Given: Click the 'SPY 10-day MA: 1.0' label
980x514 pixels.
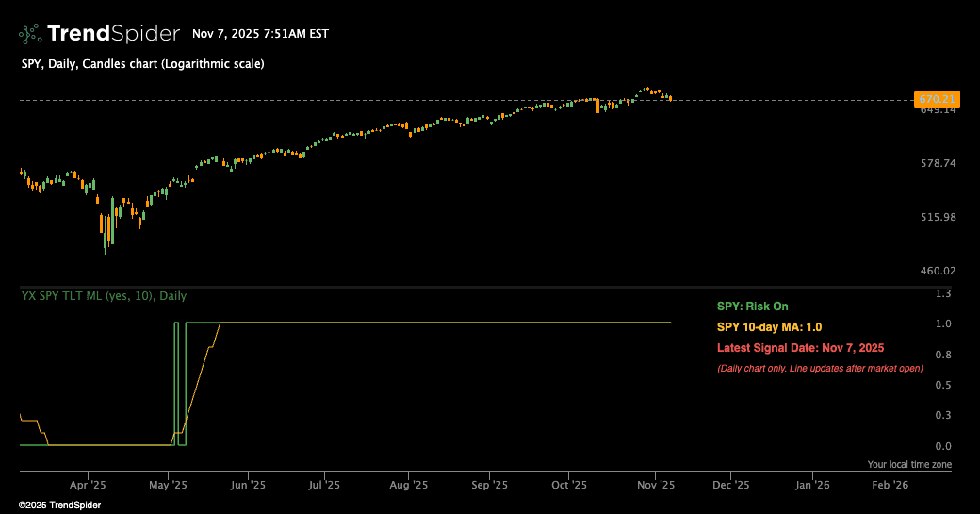Looking at the screenshot, I should tap(769, 327).
